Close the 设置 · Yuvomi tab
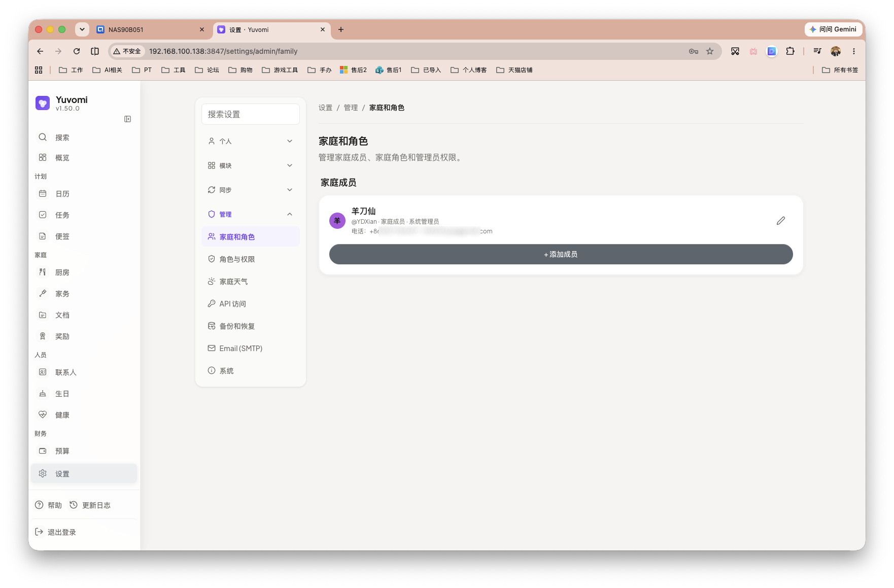This screenshot has height=588, width=894. 322,29
